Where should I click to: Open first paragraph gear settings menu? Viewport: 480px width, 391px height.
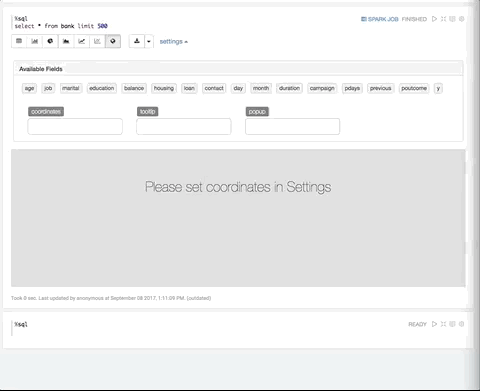(462, 19)
